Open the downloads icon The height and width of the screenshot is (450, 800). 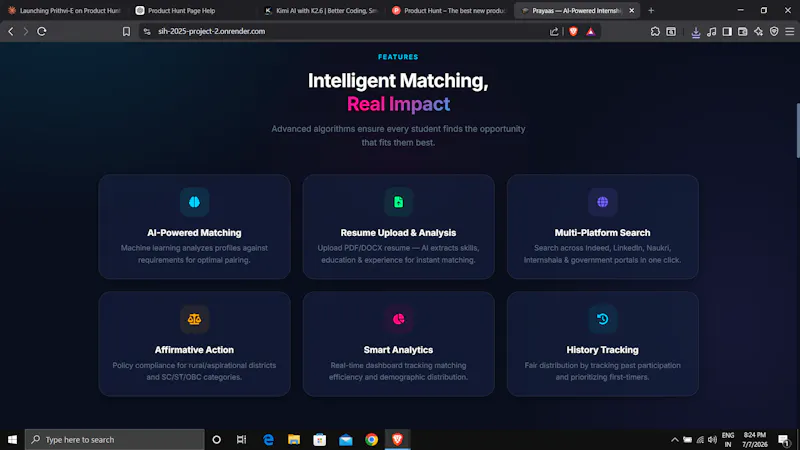click(x=695, y=32)
